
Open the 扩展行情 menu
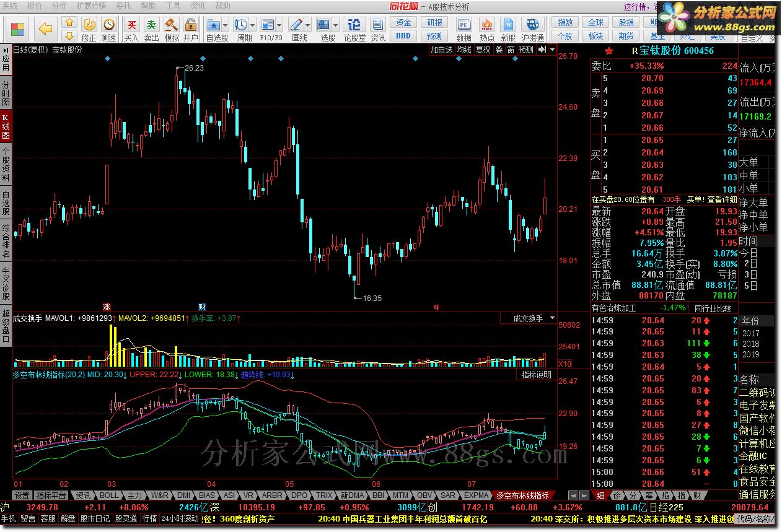tap(92, 6)
